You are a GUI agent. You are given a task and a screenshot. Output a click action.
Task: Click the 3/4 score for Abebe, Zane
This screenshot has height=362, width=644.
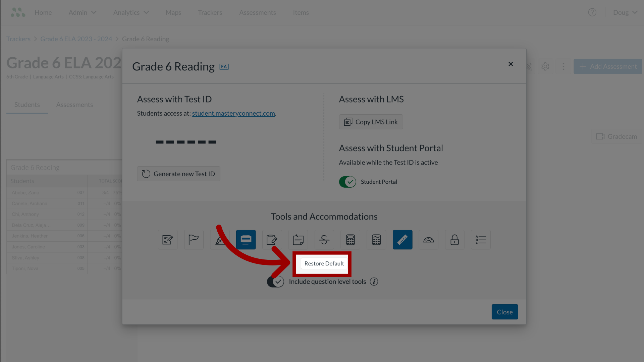(x=105, y=193)
